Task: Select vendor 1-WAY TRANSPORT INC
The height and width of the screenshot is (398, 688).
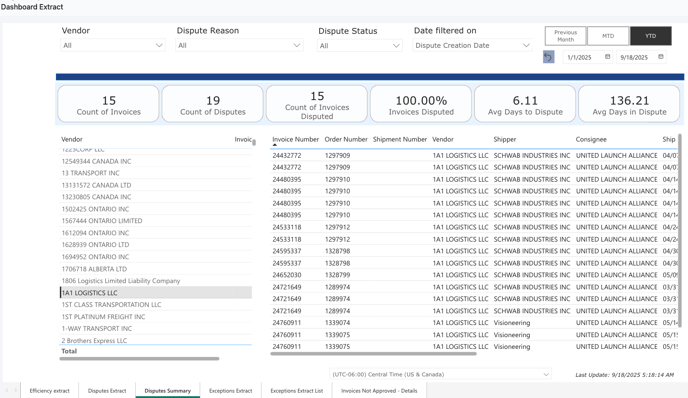Action: [x=156, y=328]
